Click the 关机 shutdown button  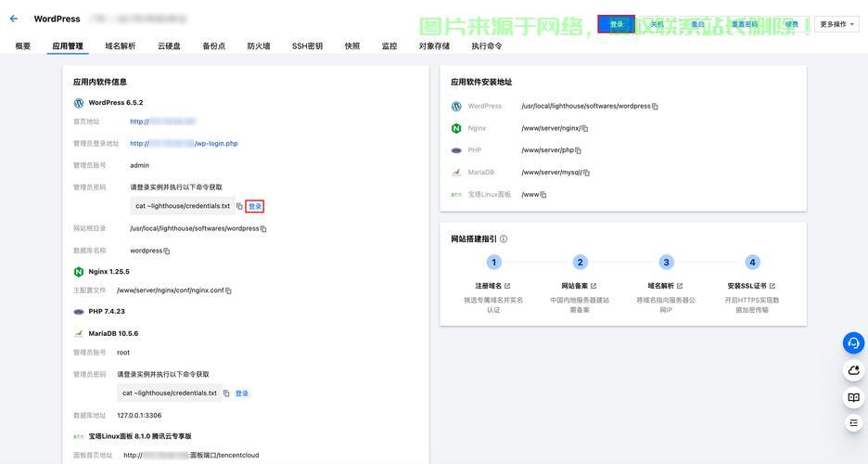coord(657,24)
